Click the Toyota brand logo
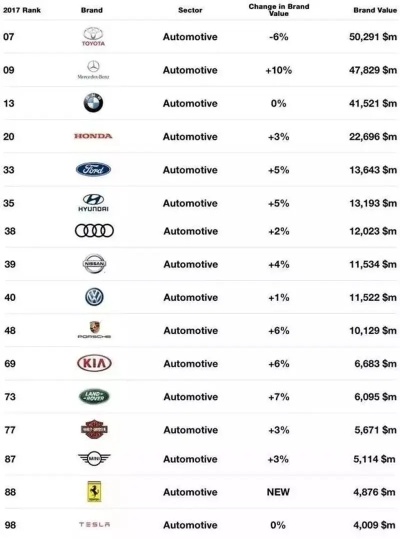 (x=93, y=36)
